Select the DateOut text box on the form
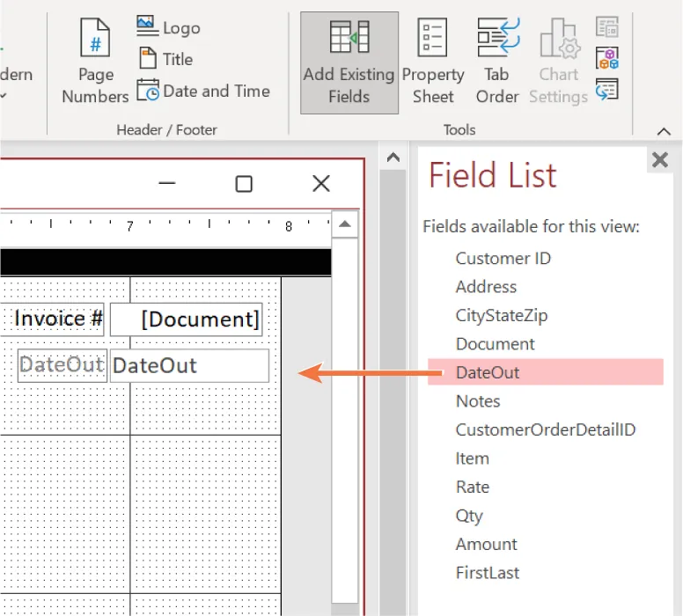The image size is (683, 616). tap(189, 366)
